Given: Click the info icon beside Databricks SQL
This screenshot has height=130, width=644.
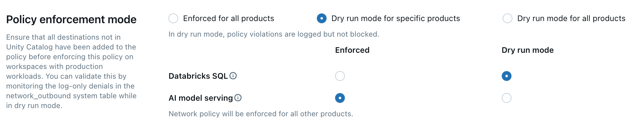Looking at the screenshot, I should pyautogui.click(x=233, y=76).
